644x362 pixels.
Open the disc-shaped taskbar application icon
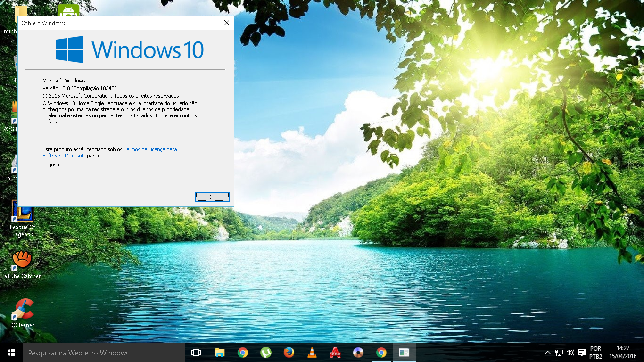pyautogui.click(x=358, y=353)
